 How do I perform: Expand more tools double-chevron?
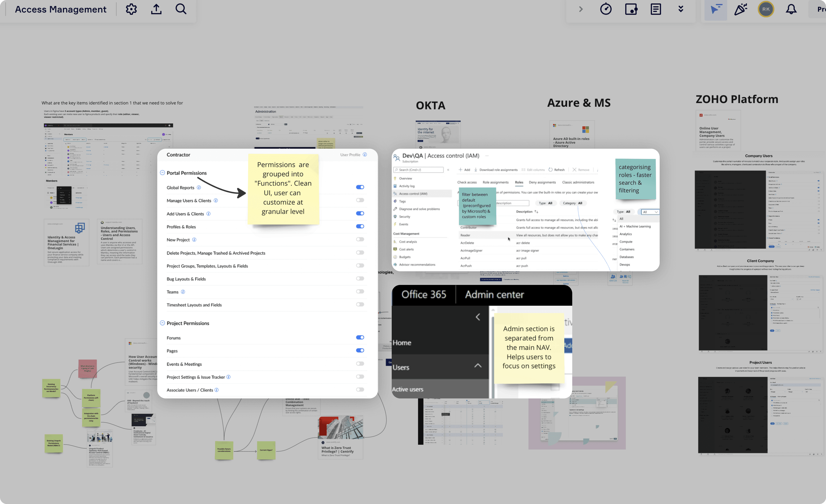point(681,9)
